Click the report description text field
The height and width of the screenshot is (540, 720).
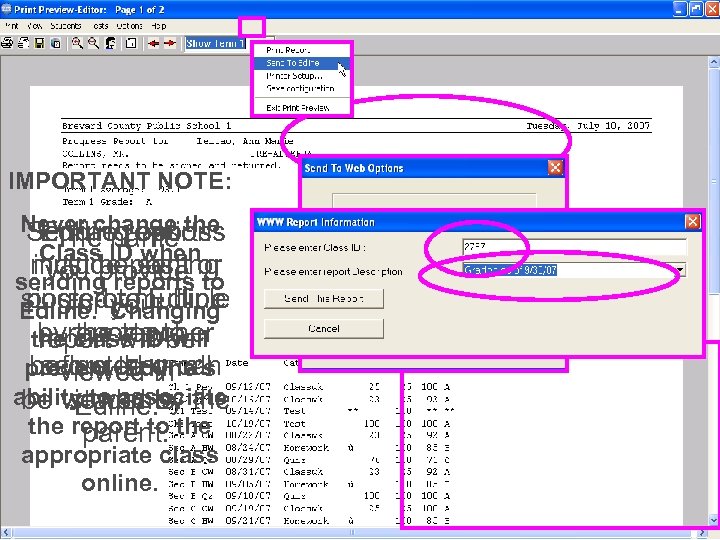click(568, 270)
